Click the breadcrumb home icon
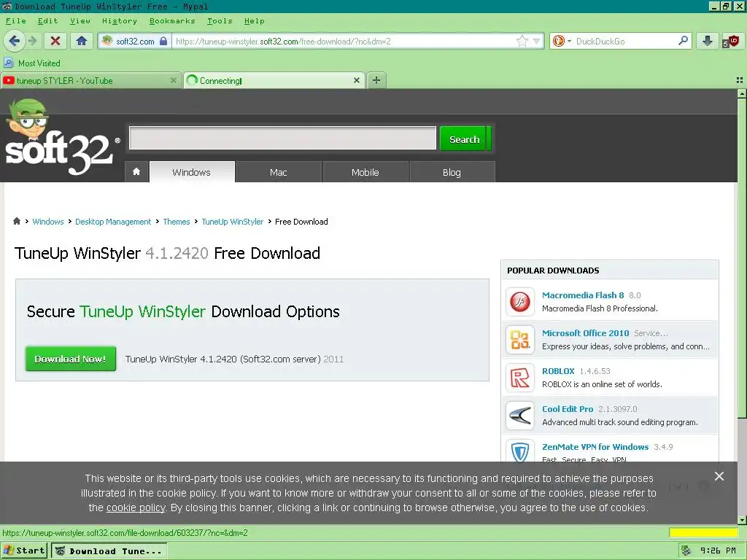Screen dimensions: 747x560 coord(17,221)
